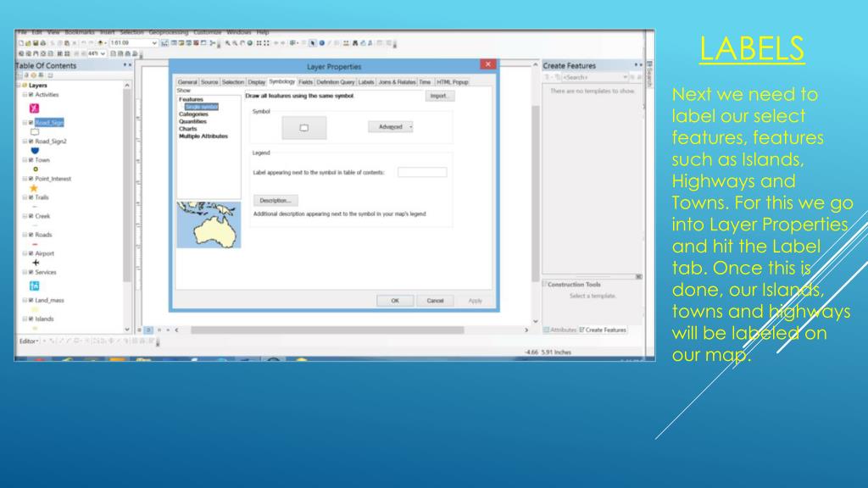
Task: Switch to the General tab
Action: (x=187, y=82)
